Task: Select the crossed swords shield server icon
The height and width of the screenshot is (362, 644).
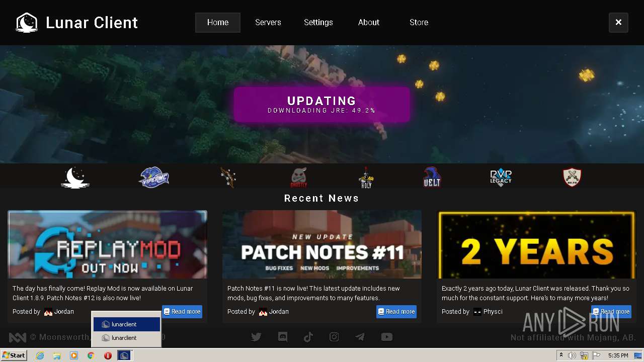Action: point(572,177)
